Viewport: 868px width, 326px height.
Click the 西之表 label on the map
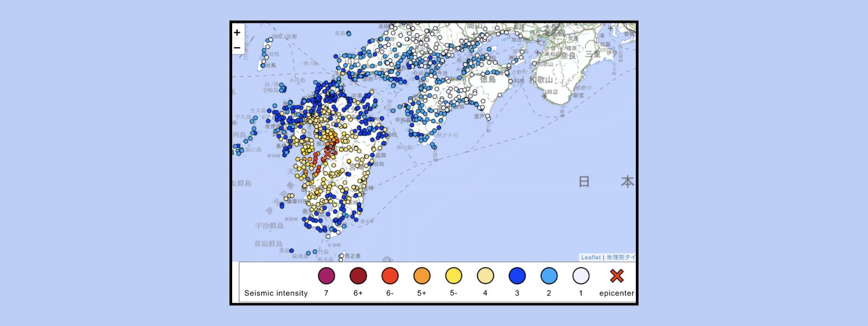(x=353, y=256)
